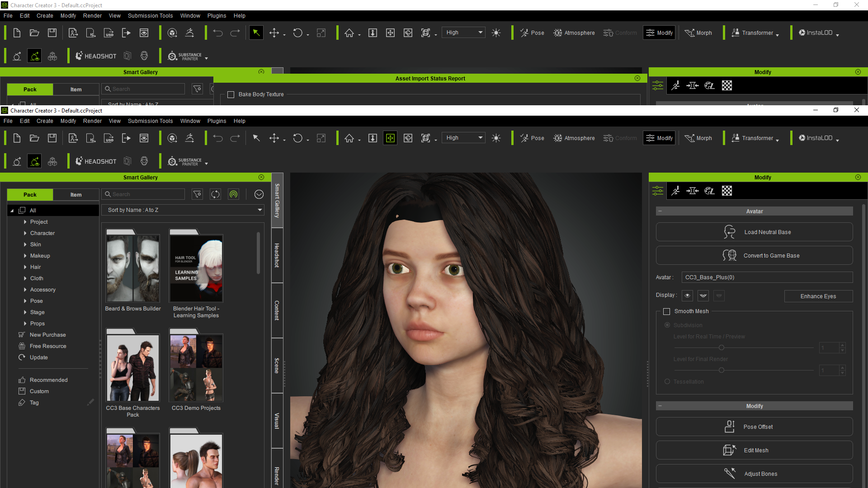
Task: Expand the Hair tree node
Action: point(25,267)
